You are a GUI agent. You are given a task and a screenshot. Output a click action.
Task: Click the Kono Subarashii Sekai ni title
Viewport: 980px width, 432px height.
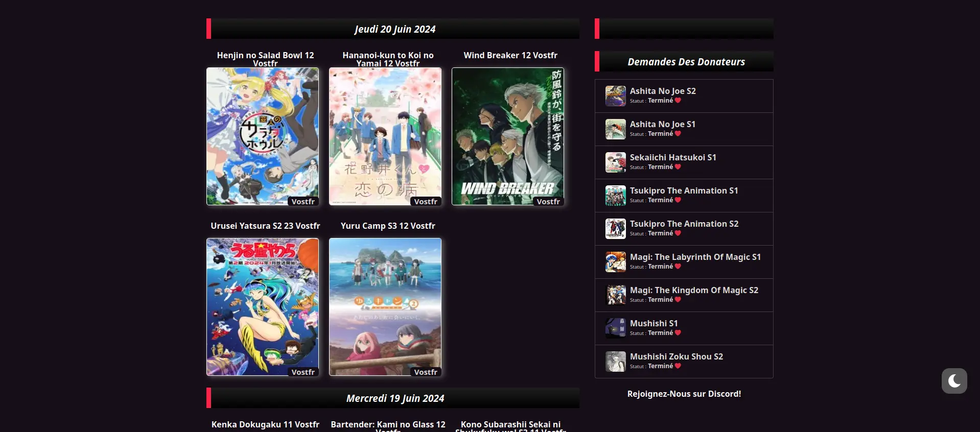(510, 426)
